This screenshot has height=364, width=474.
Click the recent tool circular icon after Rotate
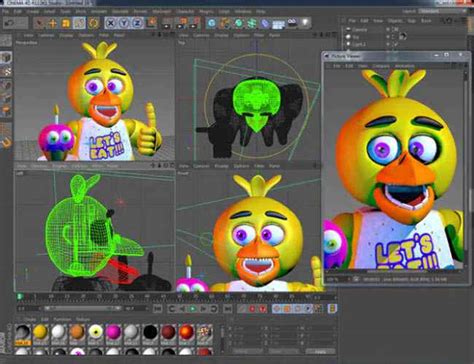[94, 23]
